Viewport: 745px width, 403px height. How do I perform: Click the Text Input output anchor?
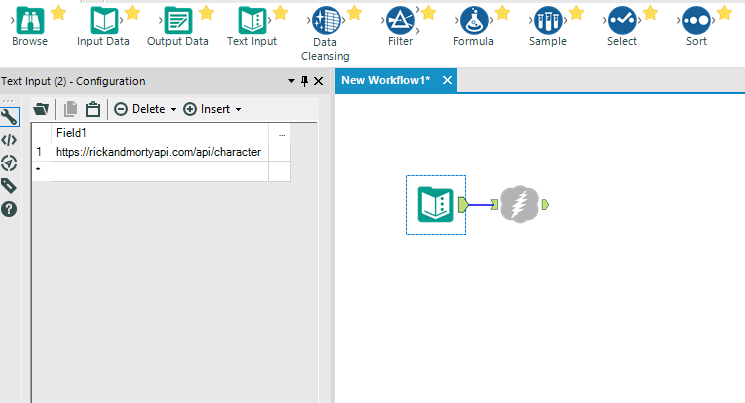463,205
